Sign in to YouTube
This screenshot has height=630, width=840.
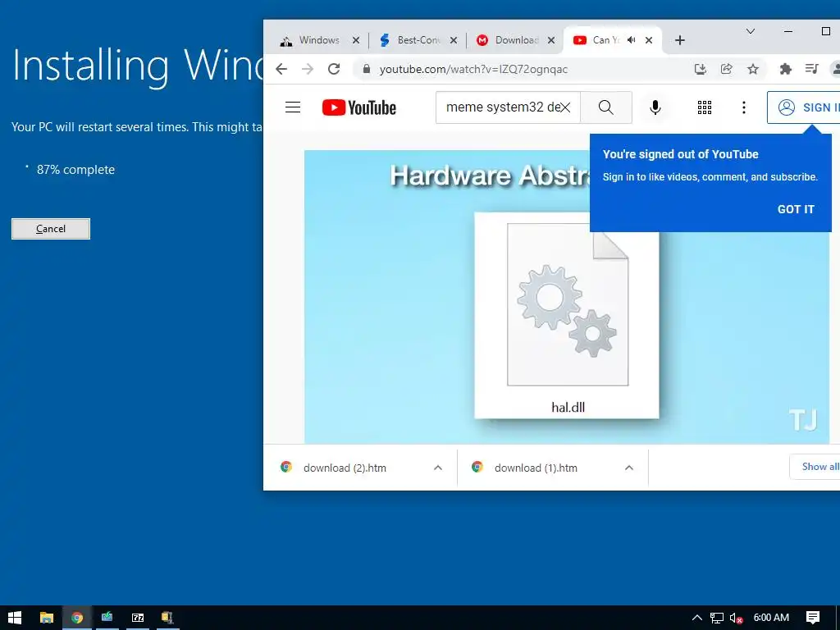tap(804, 107)
